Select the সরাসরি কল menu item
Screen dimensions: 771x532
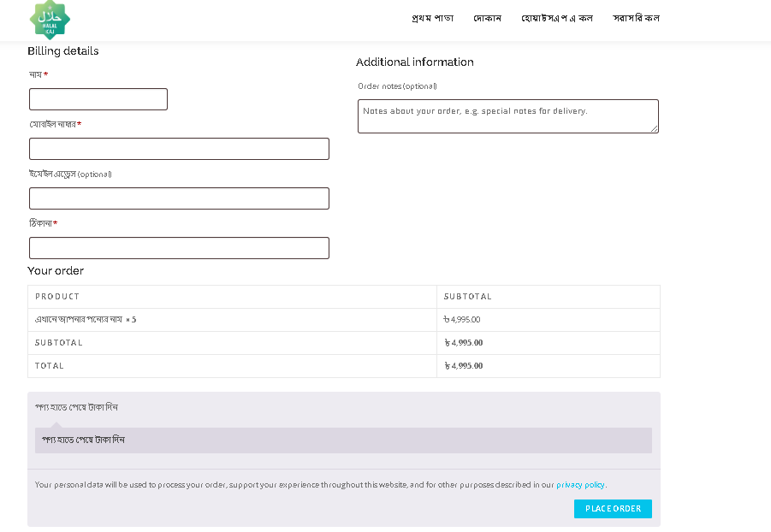pyautogui.click(x=636, y=18)
